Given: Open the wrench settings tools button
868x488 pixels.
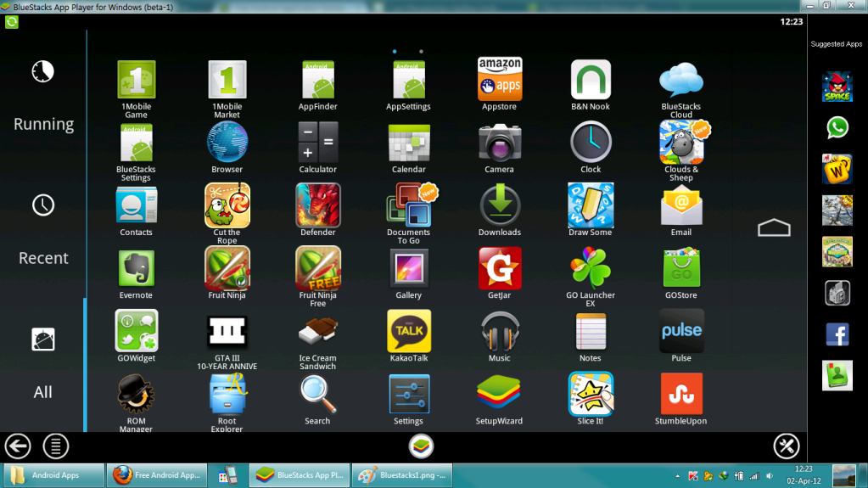Looking at the screenshot, I should coord(787,446).
